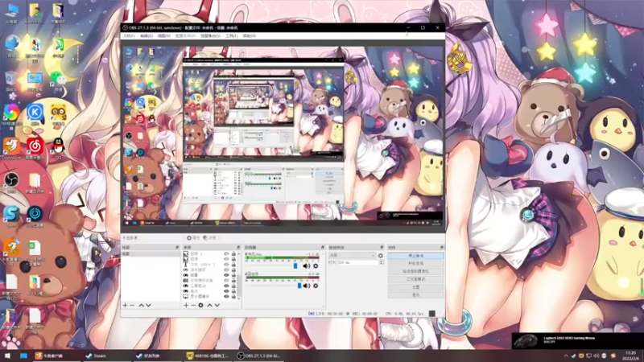Undock the 场景 panel via its header icon
Viewport: 644px width, 362px height.
tap(177, 248)
